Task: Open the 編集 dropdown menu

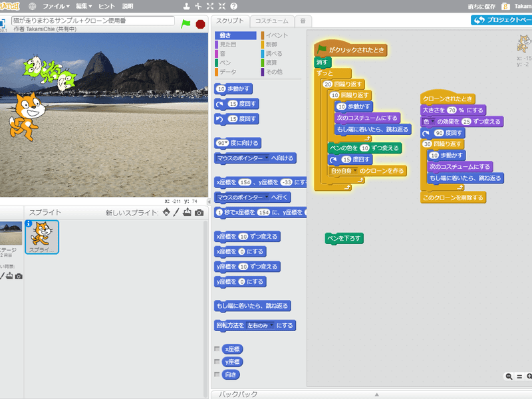Action: (86, 6)
